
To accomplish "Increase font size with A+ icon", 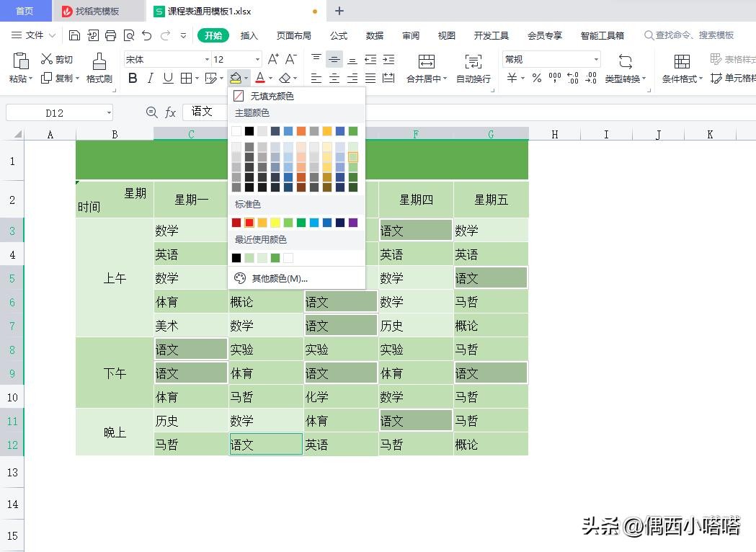I will [273, 59].
